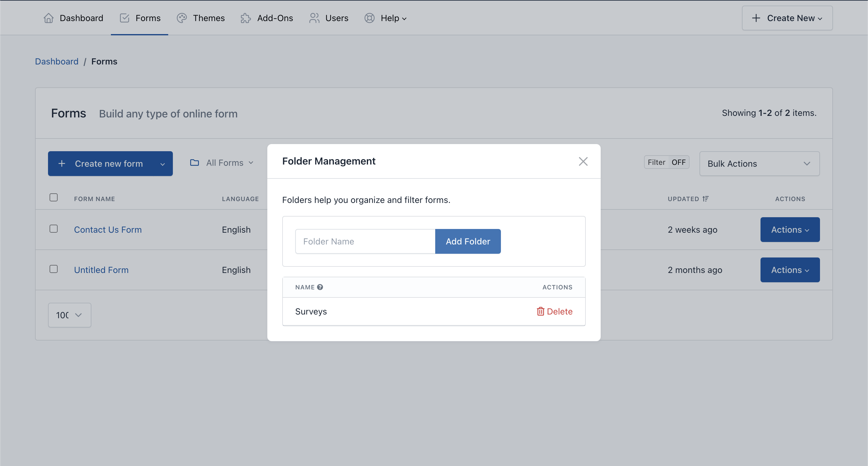Click the folder icon next to All Forms
This screenshot has height=466, width=868.
tap(195, 163)
